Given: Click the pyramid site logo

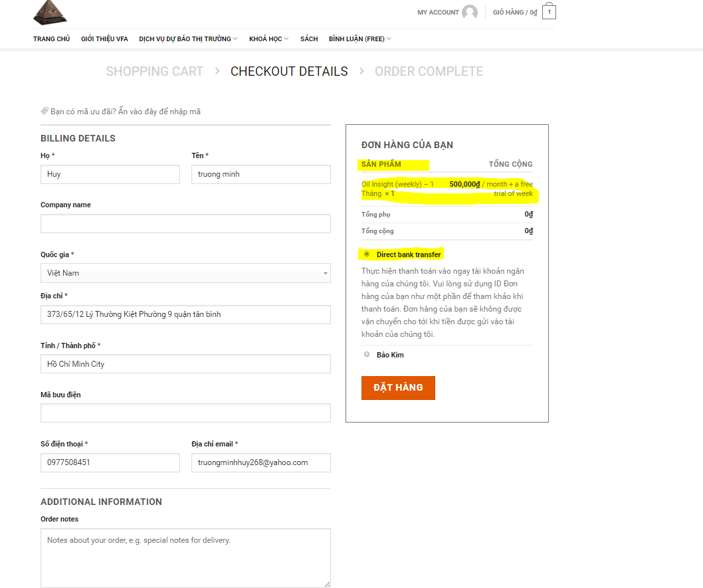Looking at the screenshot, I should 50,11.
